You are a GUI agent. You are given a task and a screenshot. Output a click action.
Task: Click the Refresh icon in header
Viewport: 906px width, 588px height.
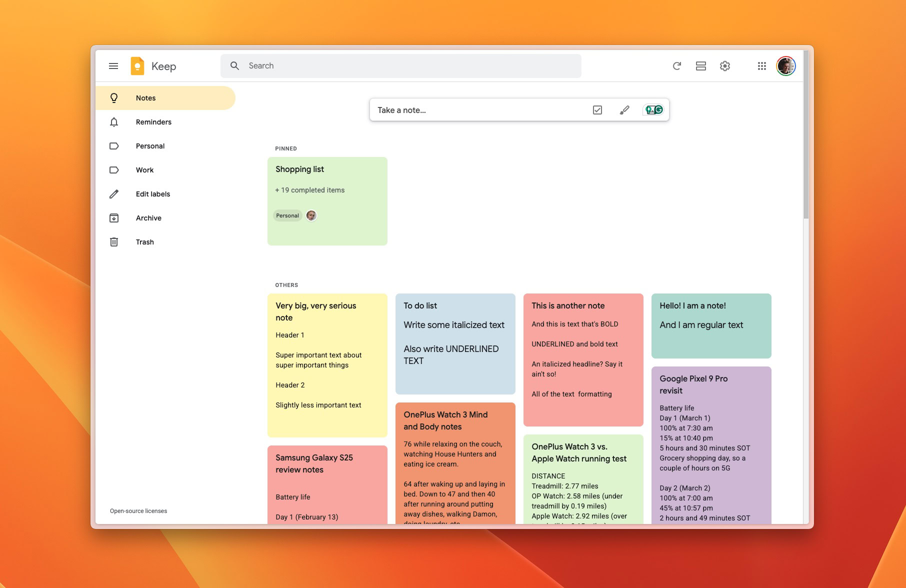[x=676, y=66]
